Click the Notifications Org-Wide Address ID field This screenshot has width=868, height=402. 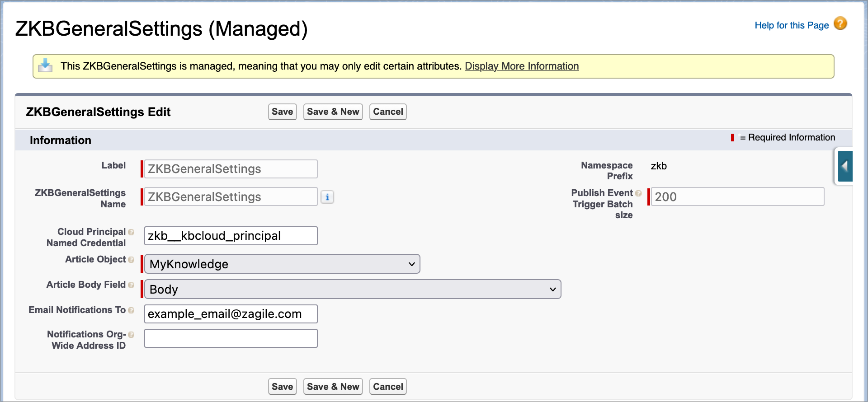pos(231,338)
